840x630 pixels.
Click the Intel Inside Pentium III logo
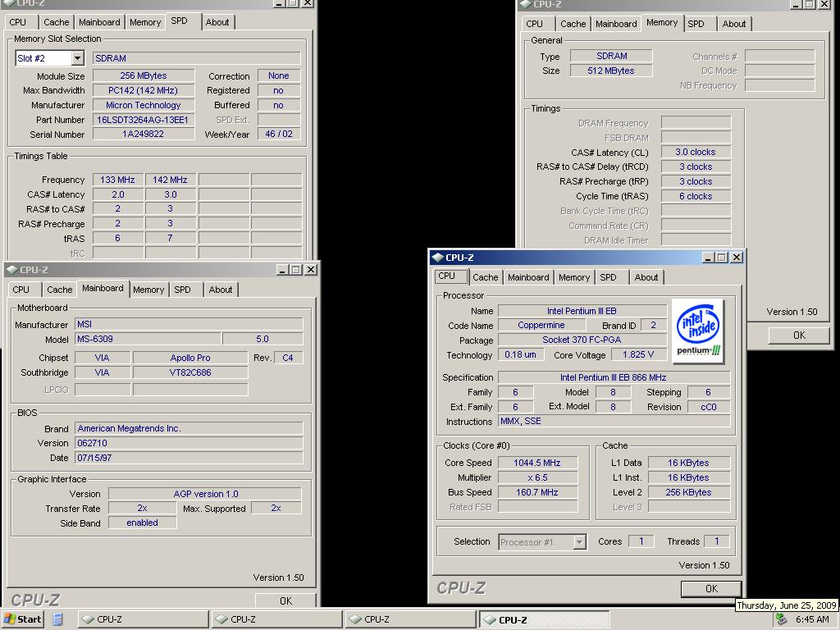tap(698, 331)
